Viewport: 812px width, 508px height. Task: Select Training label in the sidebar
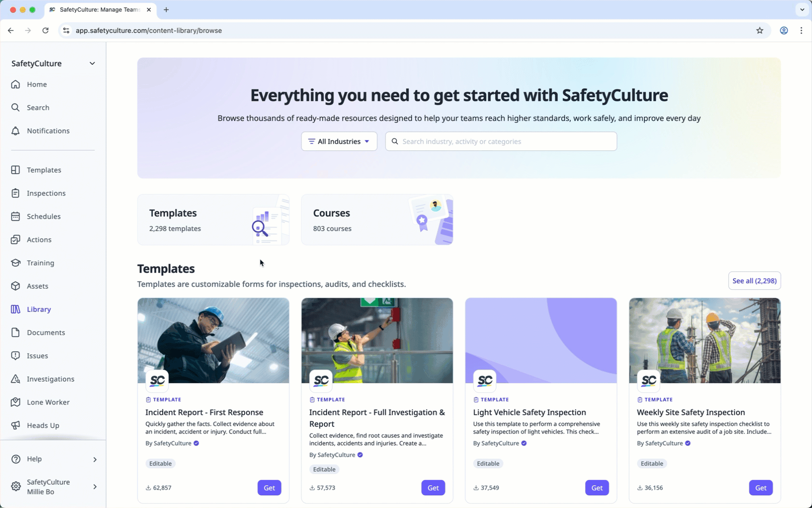tap(41, 263)
